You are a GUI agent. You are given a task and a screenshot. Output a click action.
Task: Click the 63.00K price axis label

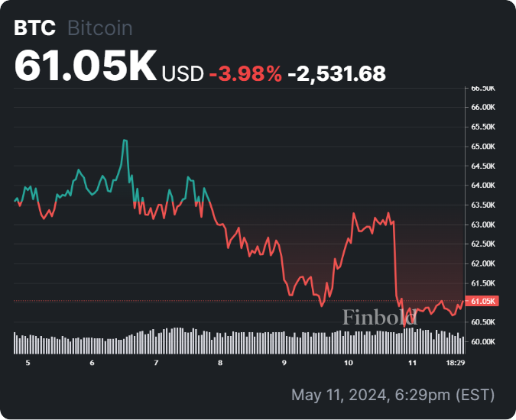pos(483,225)
